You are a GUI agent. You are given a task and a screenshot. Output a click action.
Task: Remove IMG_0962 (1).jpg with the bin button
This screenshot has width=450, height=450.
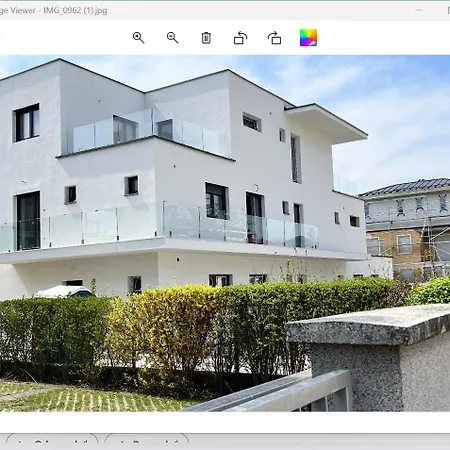[x=206, y=38]
